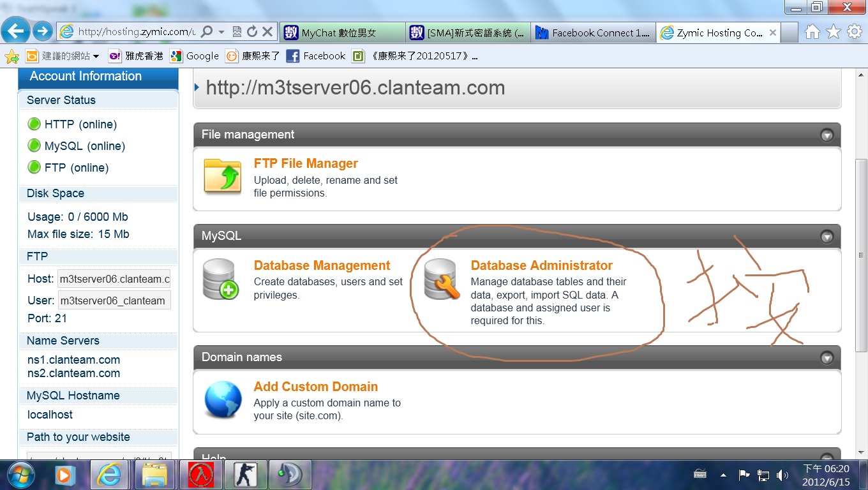The height and width of the screenshot is (490, 868).
Task: Click the search magnifier in address bar
Action: point(207,31)
